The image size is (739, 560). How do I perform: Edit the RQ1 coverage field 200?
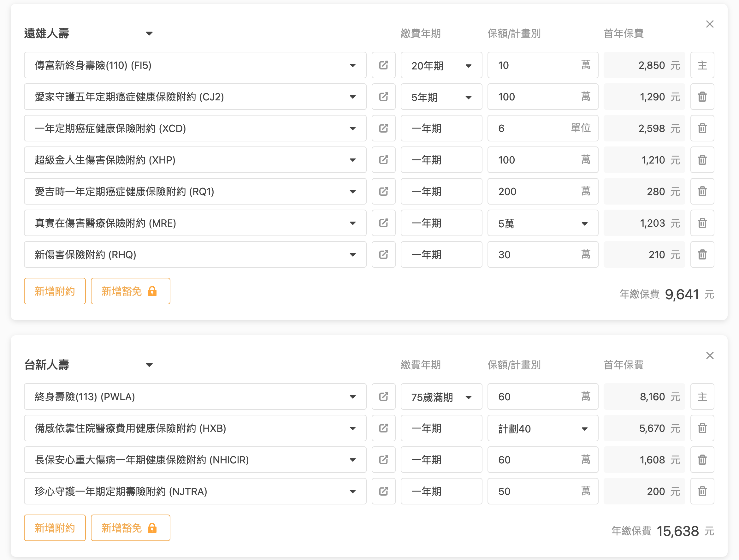tap(542, 192)
